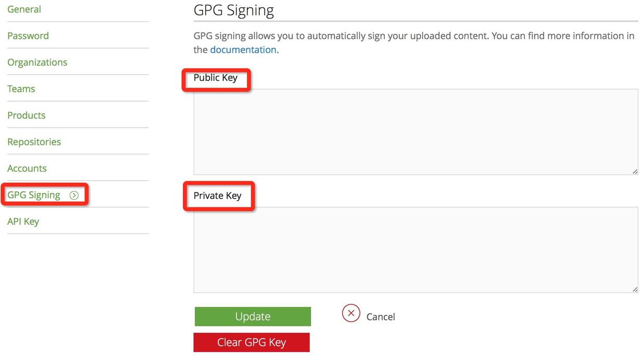Click the red X cancel icon
The width and height of the screenshot is (644, 358).
click(x=351, y=313)
